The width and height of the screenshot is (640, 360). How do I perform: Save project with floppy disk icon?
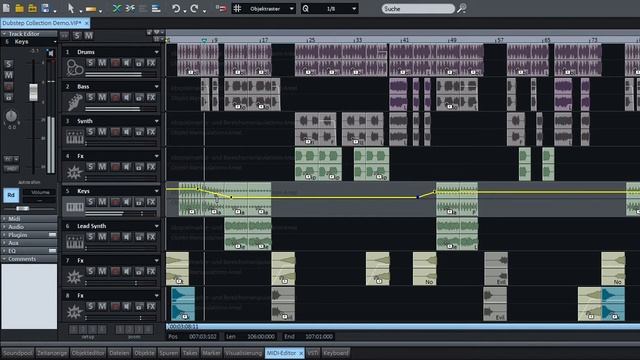tap(45, 8)
